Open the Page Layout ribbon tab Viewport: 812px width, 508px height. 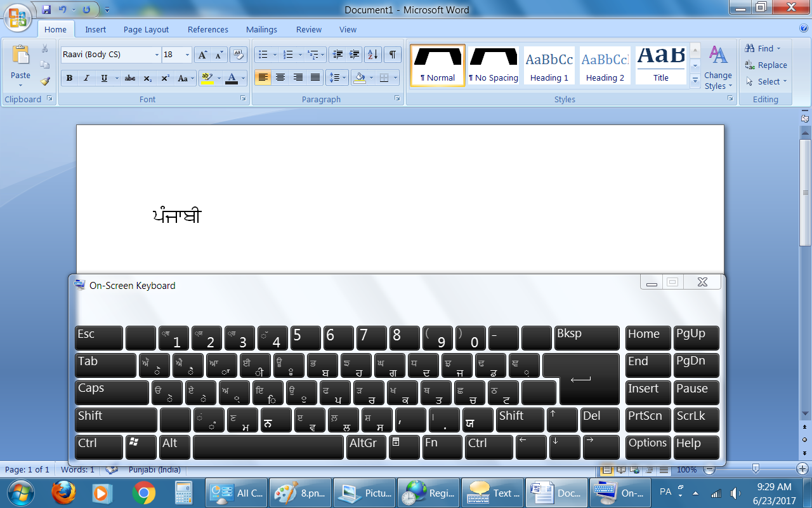pos(145,29)
